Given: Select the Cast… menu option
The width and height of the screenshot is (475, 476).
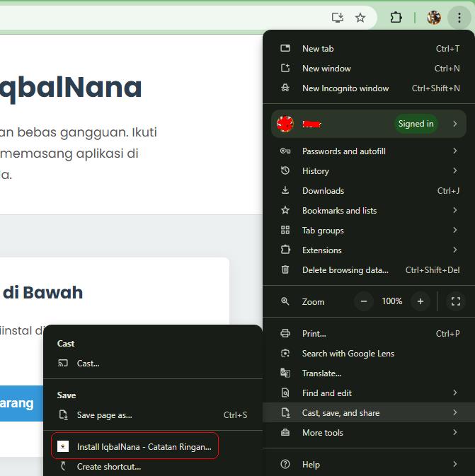Looking at the screenshot, I should click(x=153, y=363).
